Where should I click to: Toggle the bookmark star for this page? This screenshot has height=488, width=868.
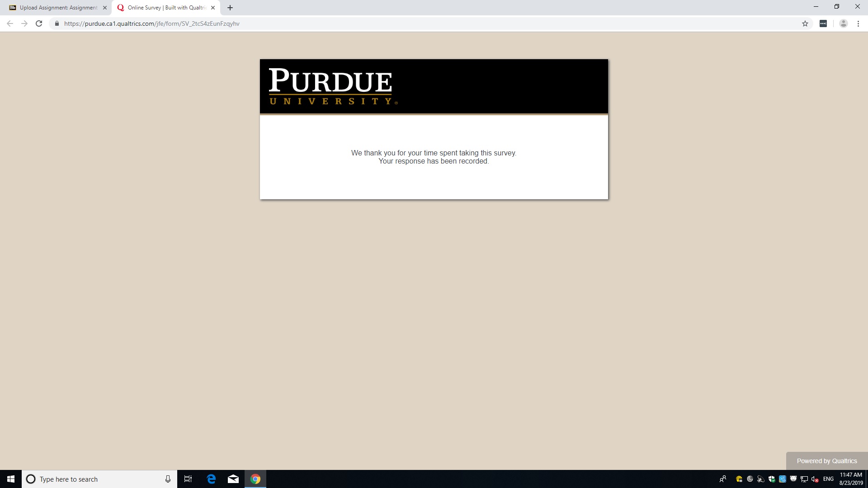coord(805,23)
